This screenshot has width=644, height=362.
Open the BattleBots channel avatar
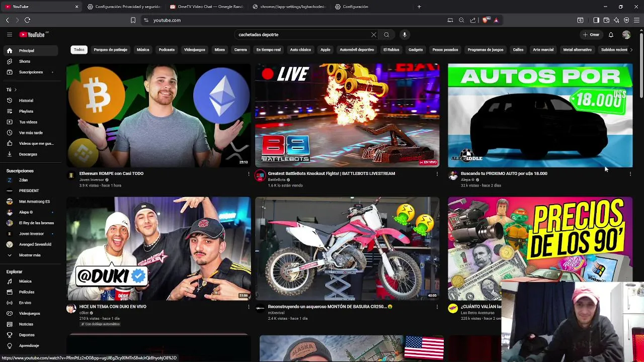click(x=260, y=175)
